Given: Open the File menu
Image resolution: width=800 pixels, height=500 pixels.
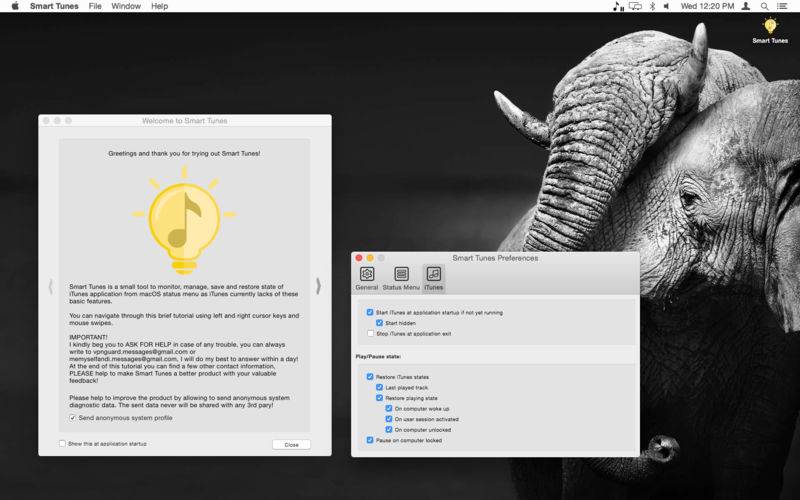Looking at the screenshot, I should coord(95,6).
